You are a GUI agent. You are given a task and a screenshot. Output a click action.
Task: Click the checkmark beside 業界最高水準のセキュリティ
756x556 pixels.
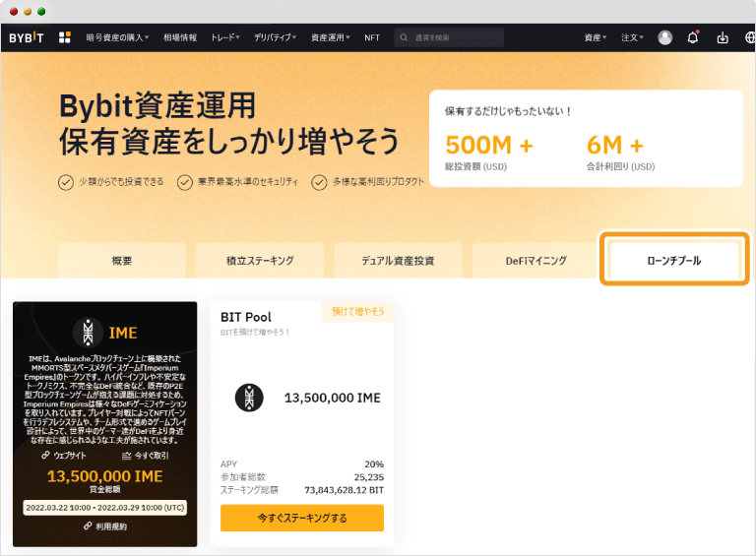click(x=185, y=183)
